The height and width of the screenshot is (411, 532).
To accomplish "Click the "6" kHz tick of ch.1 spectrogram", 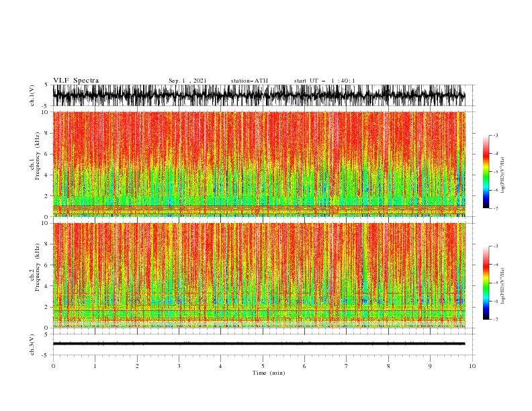I will pyautogui.click(x=47, y=154).
